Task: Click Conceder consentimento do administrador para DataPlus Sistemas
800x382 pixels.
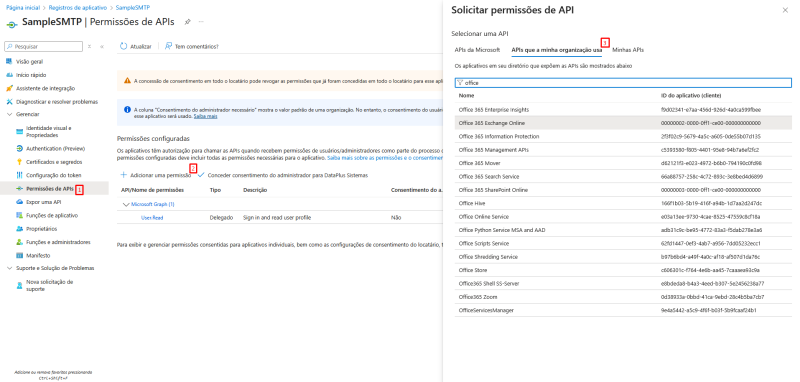Action: point(283,175)
